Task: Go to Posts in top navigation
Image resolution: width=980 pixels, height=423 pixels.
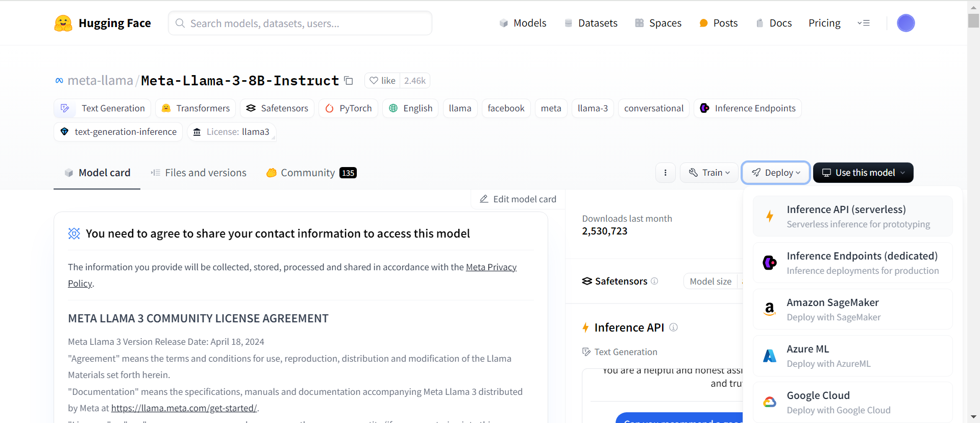Action: [x=718, y=23]
